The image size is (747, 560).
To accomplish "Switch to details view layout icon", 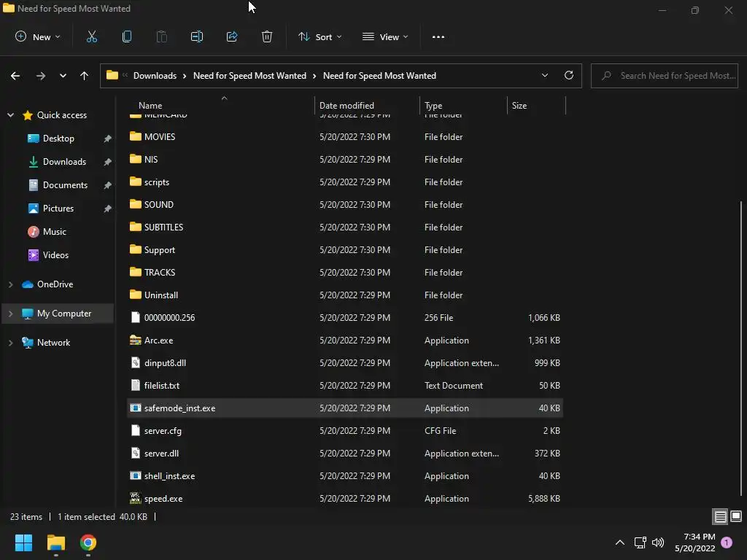I will tap(720, 516).
